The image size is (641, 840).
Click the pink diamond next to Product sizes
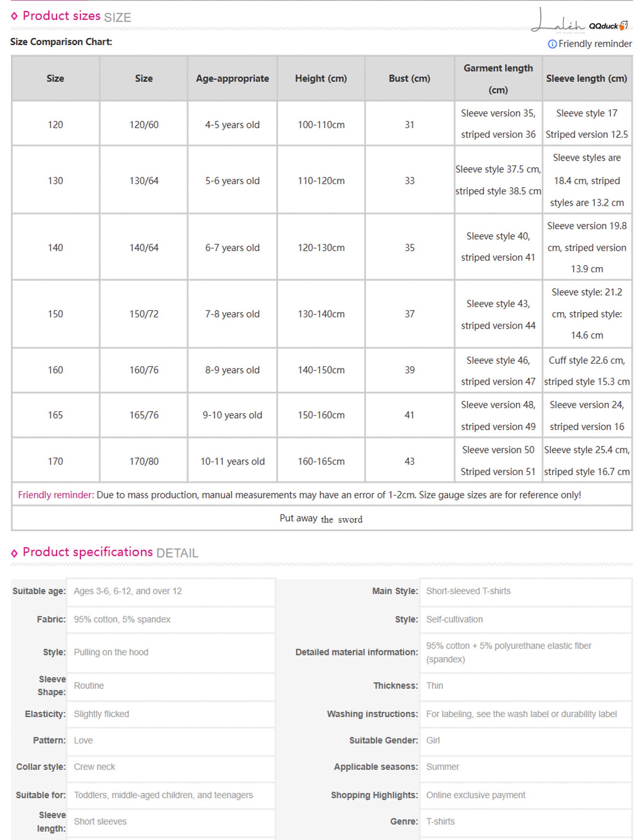click(14, 16)
